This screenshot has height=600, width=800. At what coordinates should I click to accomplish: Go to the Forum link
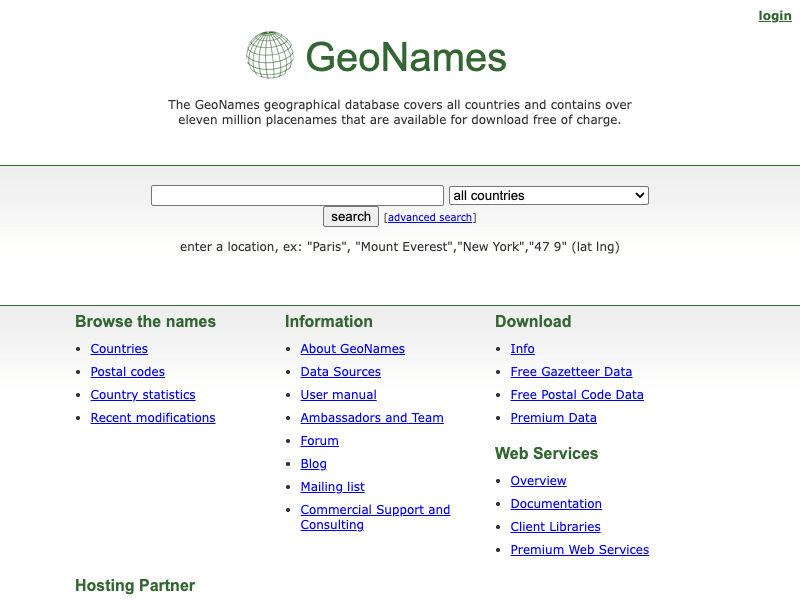tap(319, 440)
